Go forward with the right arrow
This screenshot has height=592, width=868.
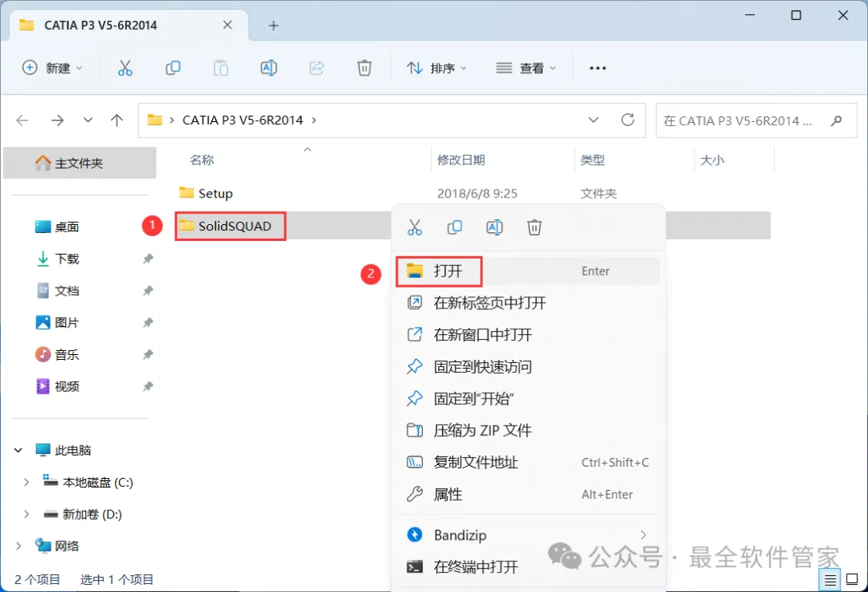57,120
